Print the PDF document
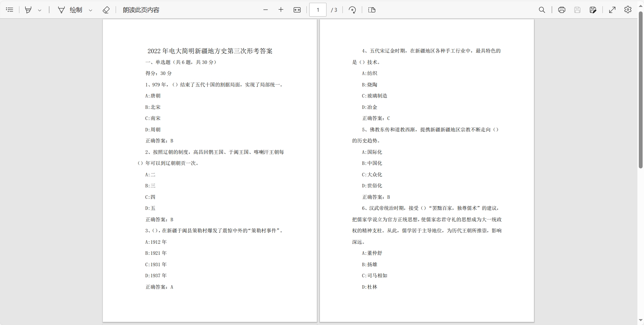Image resolution: width=644 pixels, height=325 pixels. (562, 10)
